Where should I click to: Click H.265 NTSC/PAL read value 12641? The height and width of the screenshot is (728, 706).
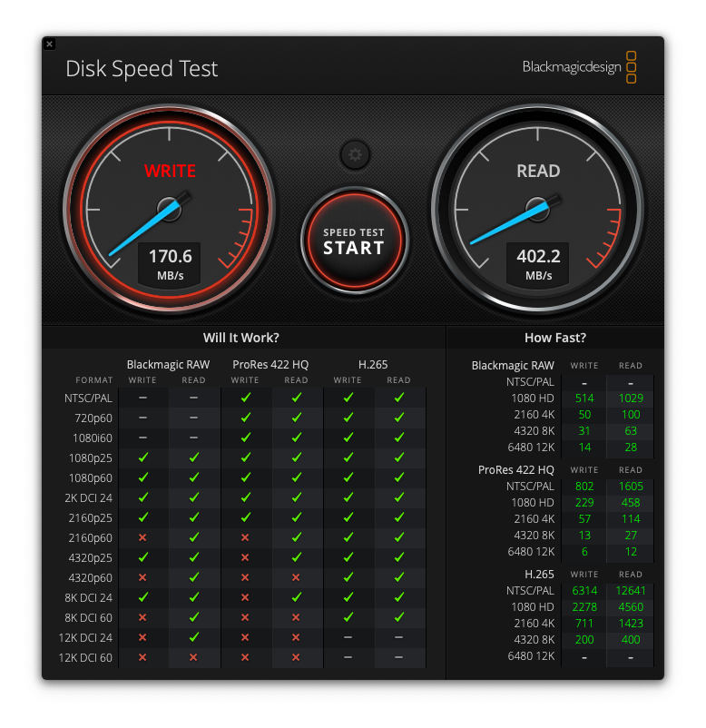click(631, 591)
